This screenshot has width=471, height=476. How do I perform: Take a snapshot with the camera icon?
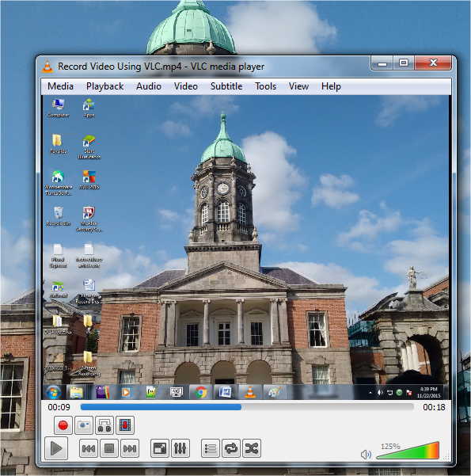click(x=84, y=425)
